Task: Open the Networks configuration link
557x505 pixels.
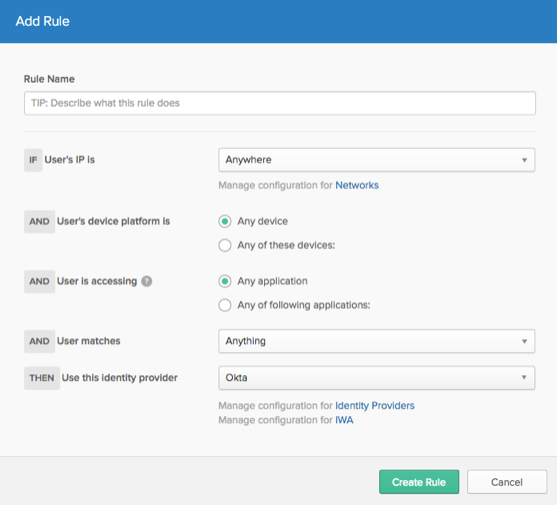Action: (357, 185)
